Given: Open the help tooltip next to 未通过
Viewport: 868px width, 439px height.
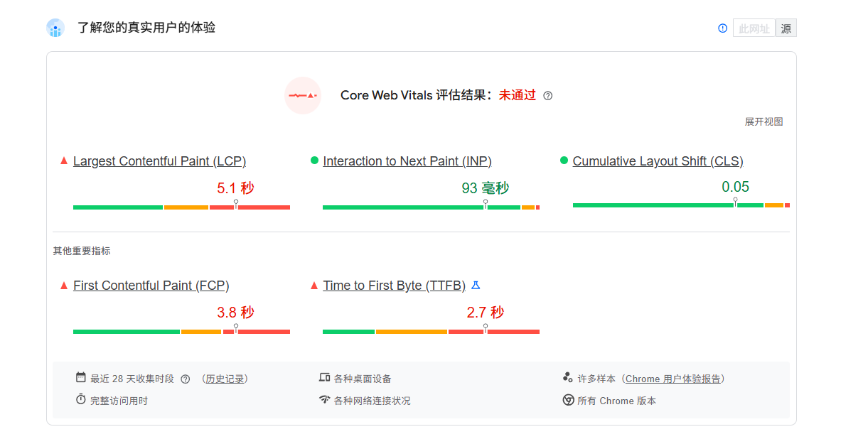Looking at the screenshot, I should (547, 95).
